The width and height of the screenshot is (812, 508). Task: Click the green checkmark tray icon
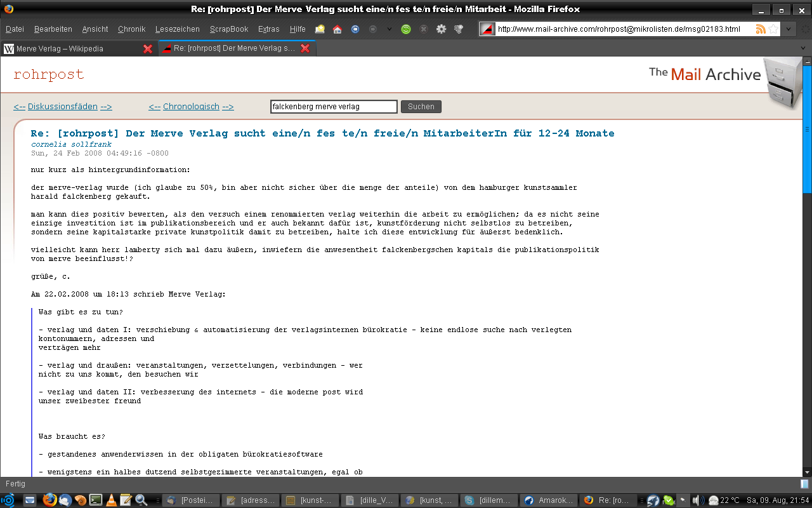(x=668, y=500)
